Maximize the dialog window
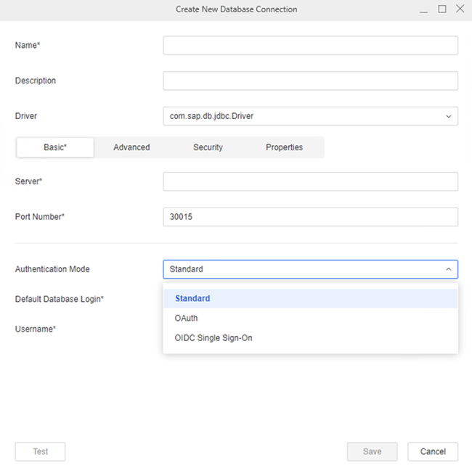 pyautogui.click(x=442, y=9)
